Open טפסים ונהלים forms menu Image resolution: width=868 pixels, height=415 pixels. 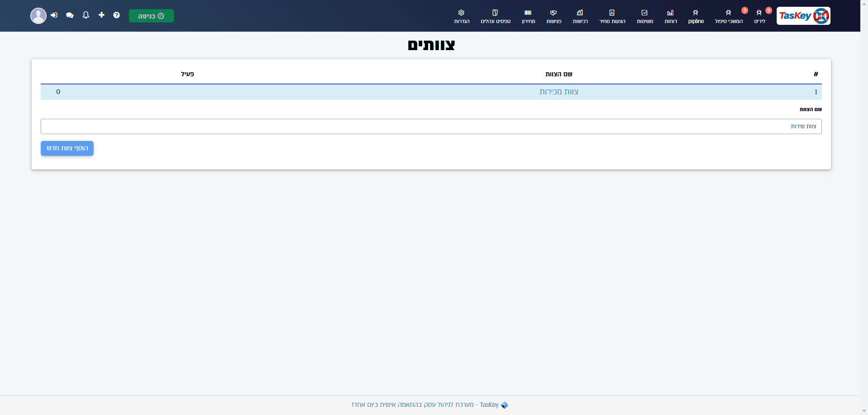pyautogui.click(x=495, y=17)
